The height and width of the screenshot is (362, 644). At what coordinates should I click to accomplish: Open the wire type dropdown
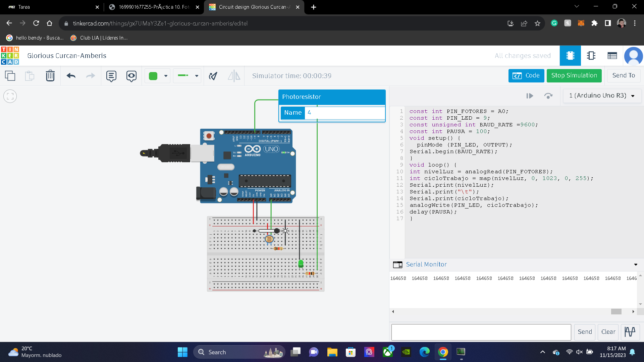197,76
